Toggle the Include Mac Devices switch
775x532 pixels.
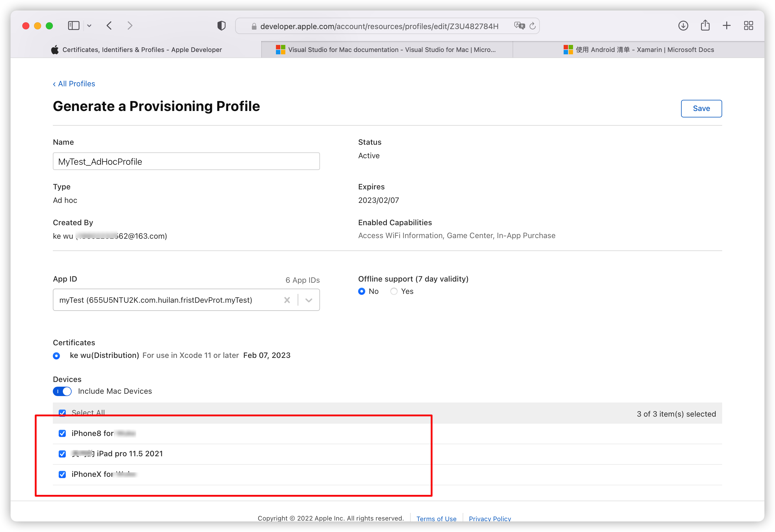(x=62, y=391)
